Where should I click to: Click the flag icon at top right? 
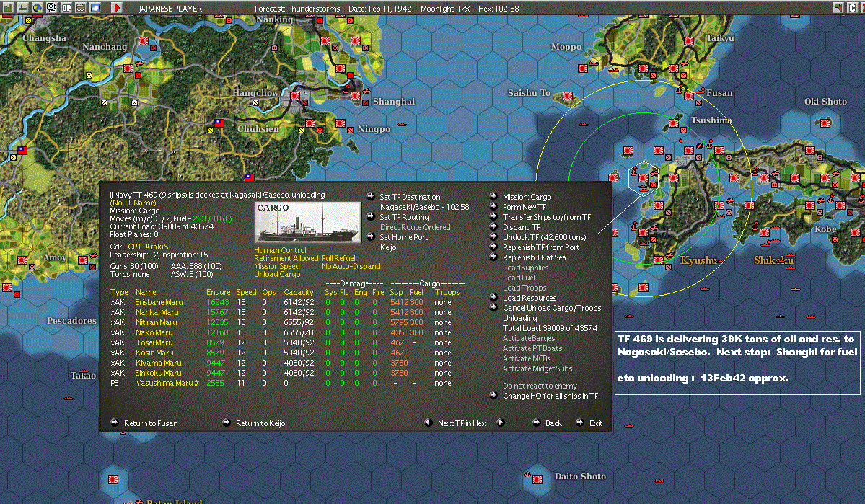tap(838, 7)
